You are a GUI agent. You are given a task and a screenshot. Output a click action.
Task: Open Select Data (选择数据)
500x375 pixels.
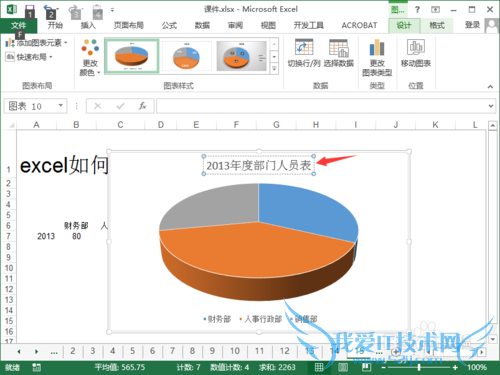click(339, 53)
